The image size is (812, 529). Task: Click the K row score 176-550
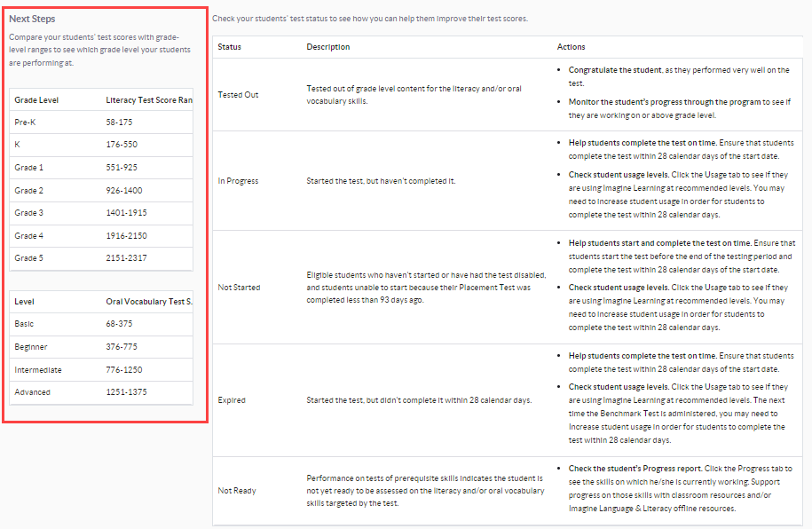coord(122,145)
